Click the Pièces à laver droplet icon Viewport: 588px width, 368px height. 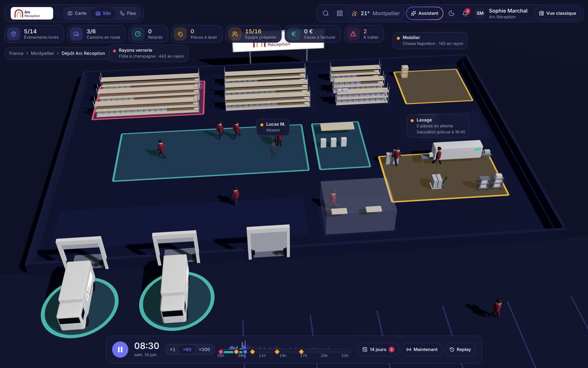click(x=180, y=34)
